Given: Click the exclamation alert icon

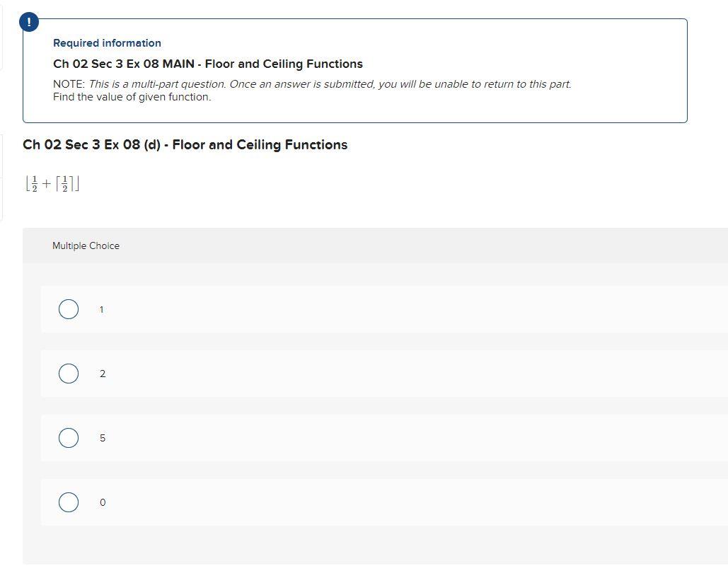Looking at the screenshot, I should [x=28, y=21].
